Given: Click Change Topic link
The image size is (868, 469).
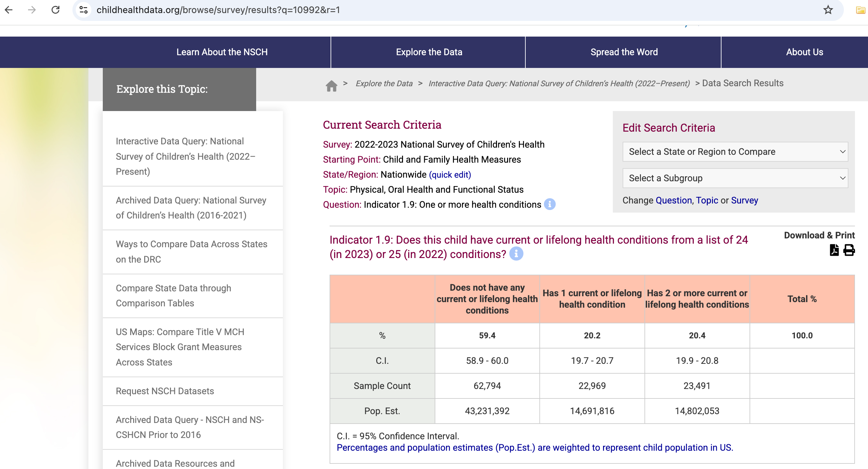Looking at the screenshot, I should point(707,200).
